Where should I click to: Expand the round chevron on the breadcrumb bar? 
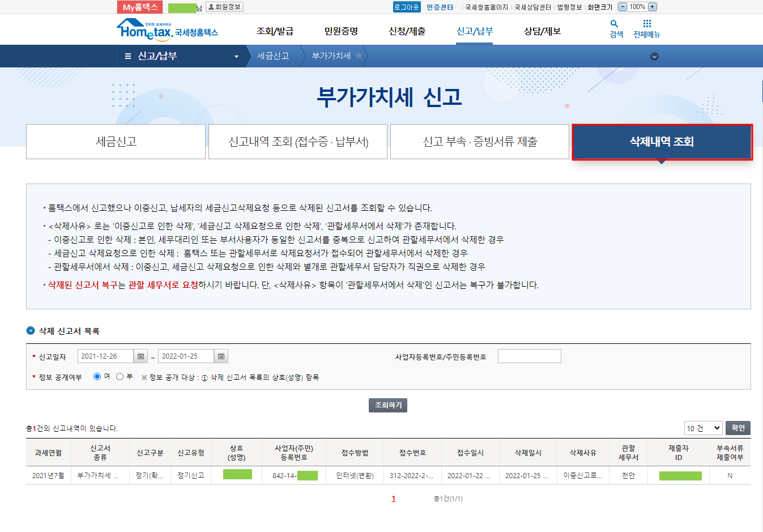[x=654, y=56]
